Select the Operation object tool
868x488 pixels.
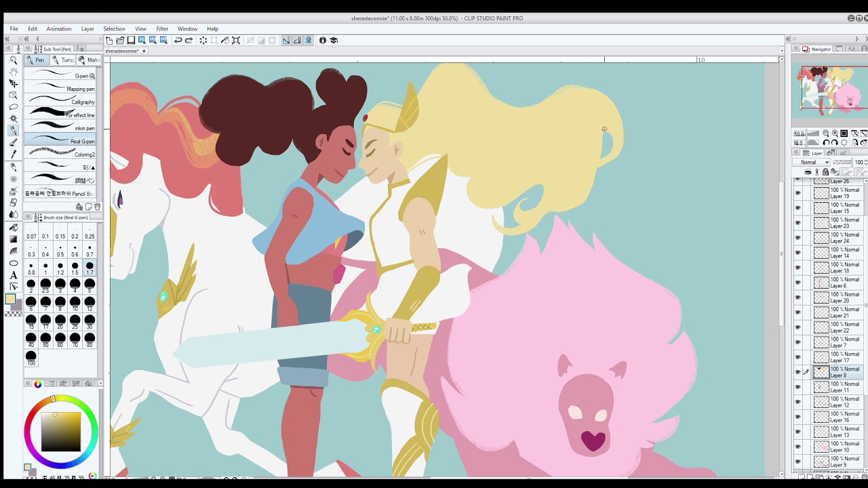[x=13, y=83]
